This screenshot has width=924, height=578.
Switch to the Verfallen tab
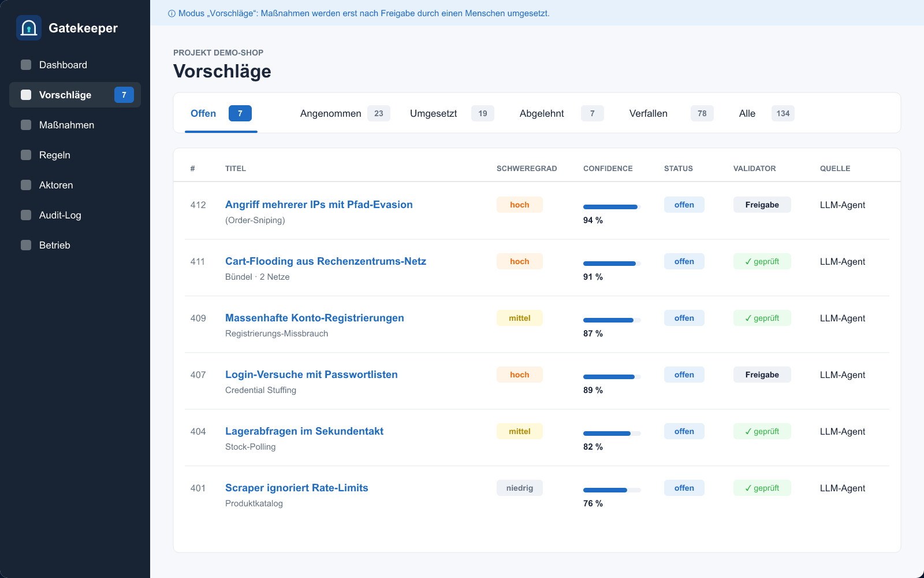tap(671, 113)
